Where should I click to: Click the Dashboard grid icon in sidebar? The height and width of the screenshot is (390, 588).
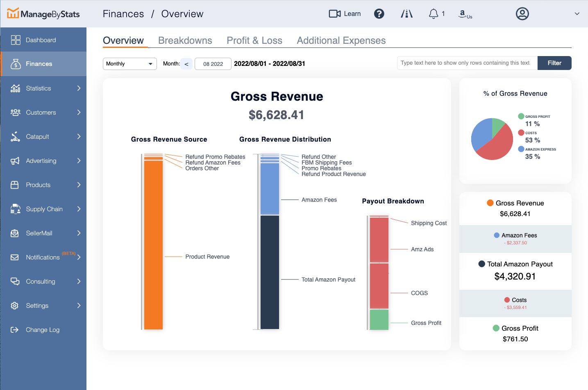[16, 40]
